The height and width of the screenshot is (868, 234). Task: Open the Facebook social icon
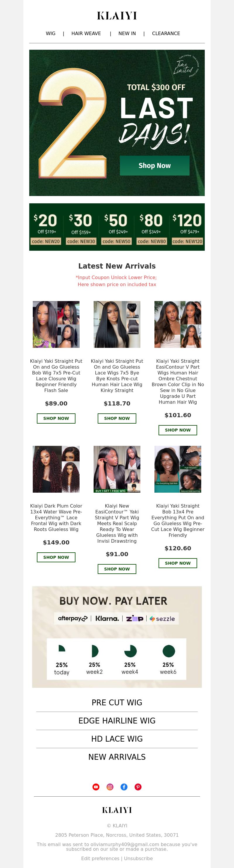point(124,787)
